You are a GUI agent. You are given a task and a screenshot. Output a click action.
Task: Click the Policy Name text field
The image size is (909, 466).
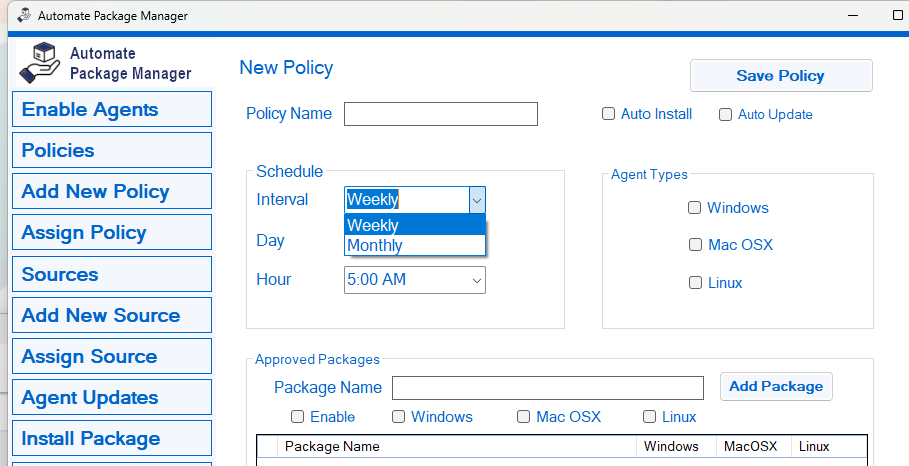[x=440, y=114]
